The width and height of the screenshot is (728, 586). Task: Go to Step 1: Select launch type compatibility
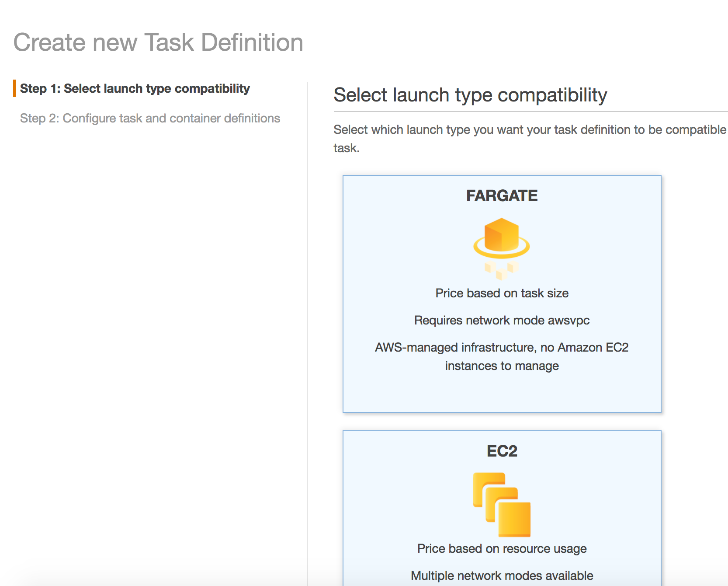(135, 89)
